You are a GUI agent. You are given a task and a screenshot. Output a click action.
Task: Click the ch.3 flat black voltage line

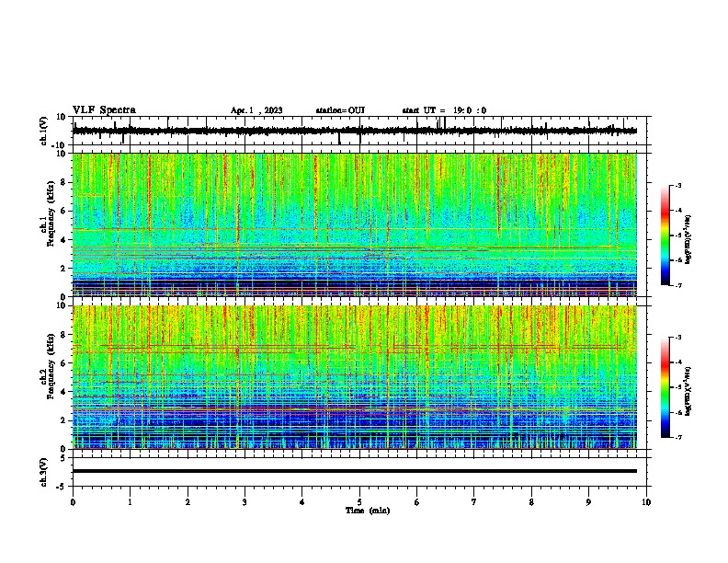click(x=355, y=471)
